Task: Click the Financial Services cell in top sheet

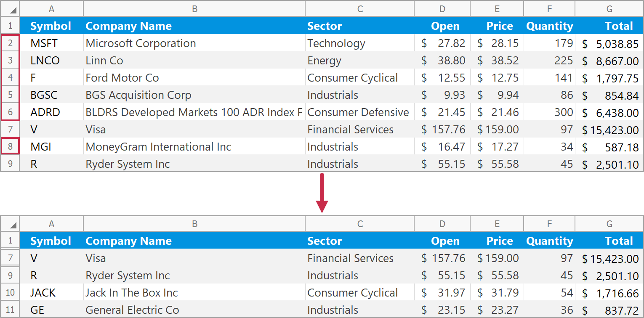Action: coord(350,130)
